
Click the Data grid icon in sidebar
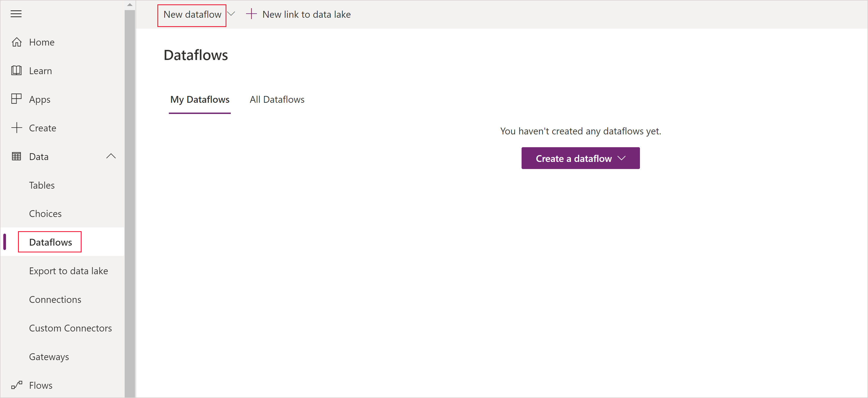pos(16,156)
